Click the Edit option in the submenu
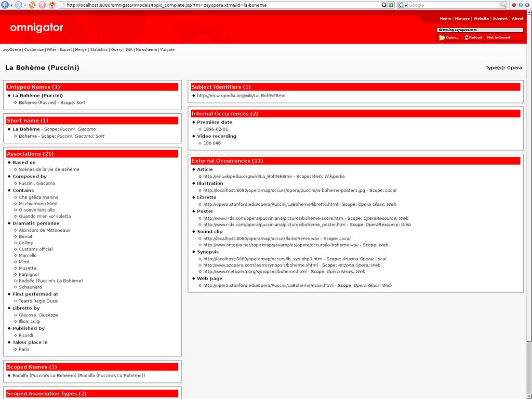Viewport: 532px width, 399px height. coord(129,49)
